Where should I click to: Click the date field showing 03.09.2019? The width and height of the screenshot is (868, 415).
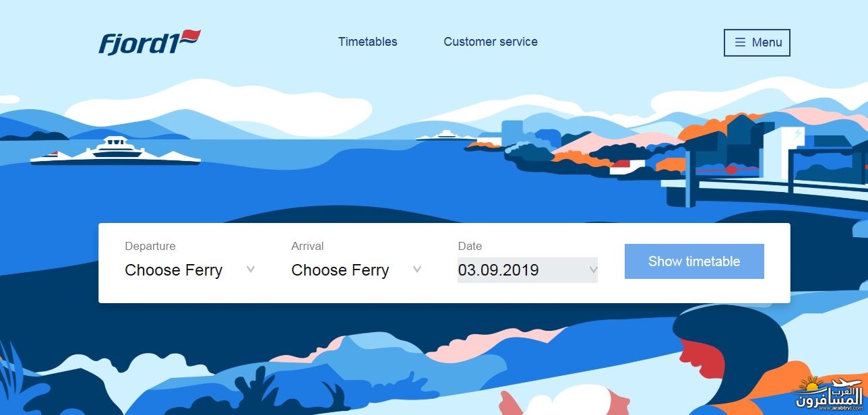[x=528, y=270]
